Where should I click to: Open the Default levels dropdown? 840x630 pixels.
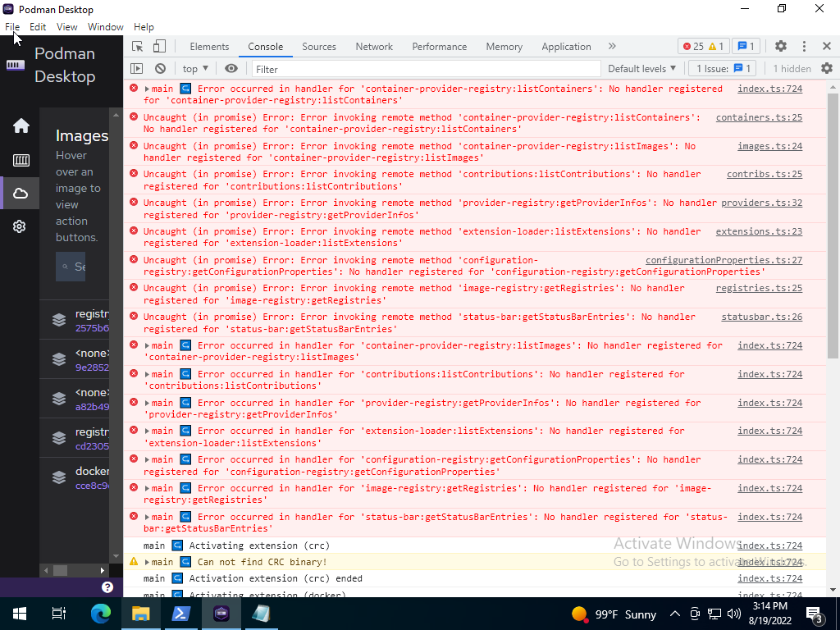tap(642, 68)
